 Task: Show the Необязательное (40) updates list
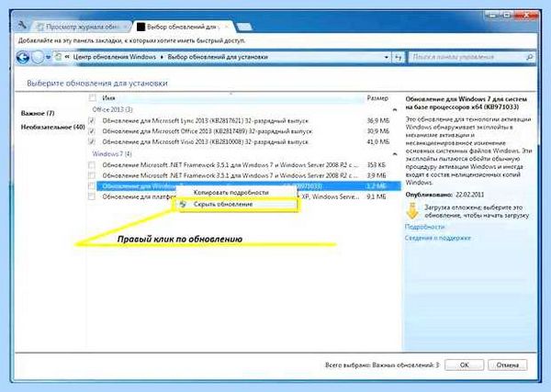(x=52, y=127)
